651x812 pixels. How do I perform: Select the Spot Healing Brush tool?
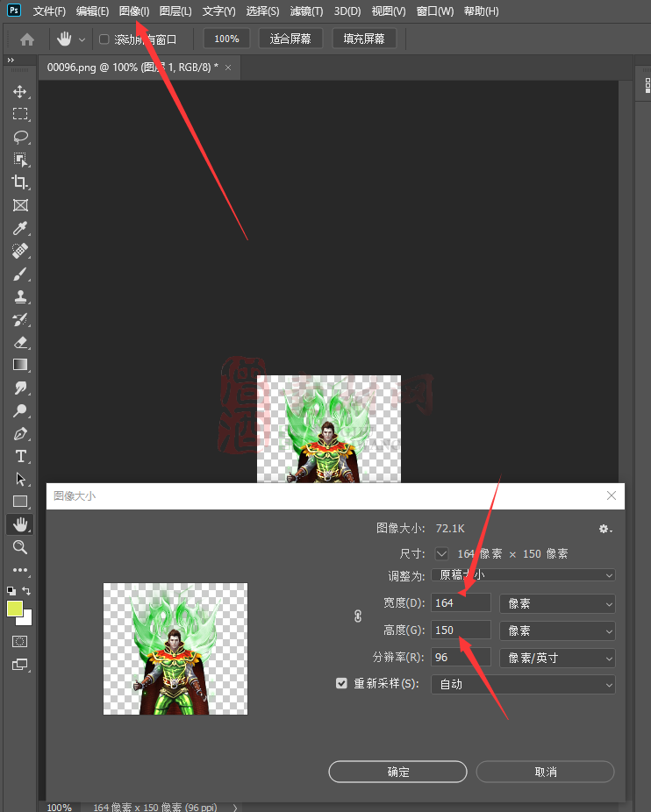20,251
